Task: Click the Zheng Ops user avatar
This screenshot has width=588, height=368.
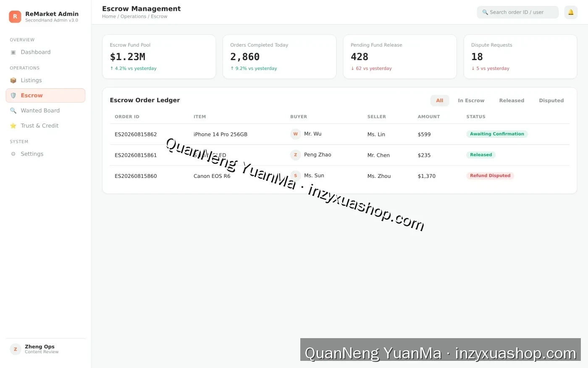Action: [16, 349]
